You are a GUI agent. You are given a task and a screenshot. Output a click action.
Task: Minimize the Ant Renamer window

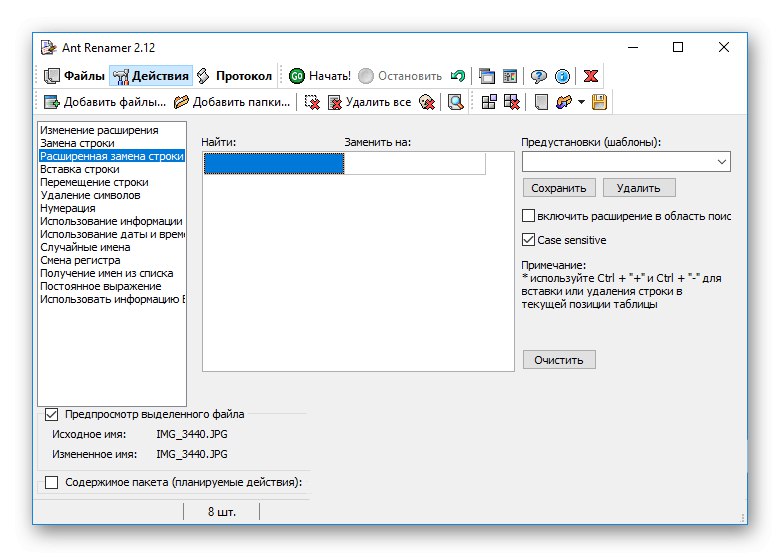pyautogui.click(x=633, y=47)
